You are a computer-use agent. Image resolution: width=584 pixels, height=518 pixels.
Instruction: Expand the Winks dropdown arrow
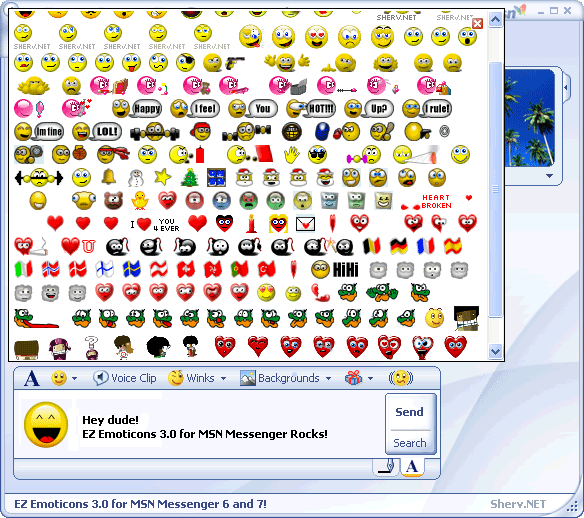click(x=223, y=378)
